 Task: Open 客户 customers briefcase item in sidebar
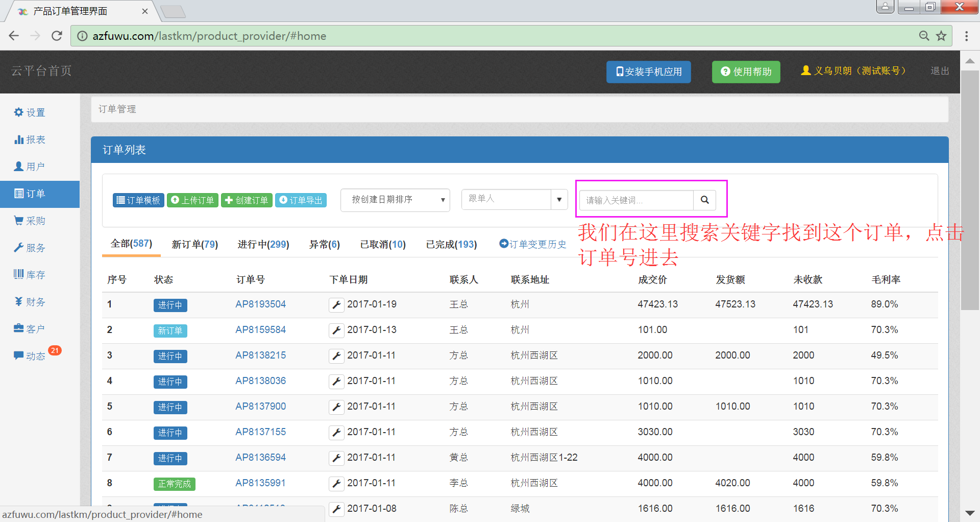click(x=30, y=329)
